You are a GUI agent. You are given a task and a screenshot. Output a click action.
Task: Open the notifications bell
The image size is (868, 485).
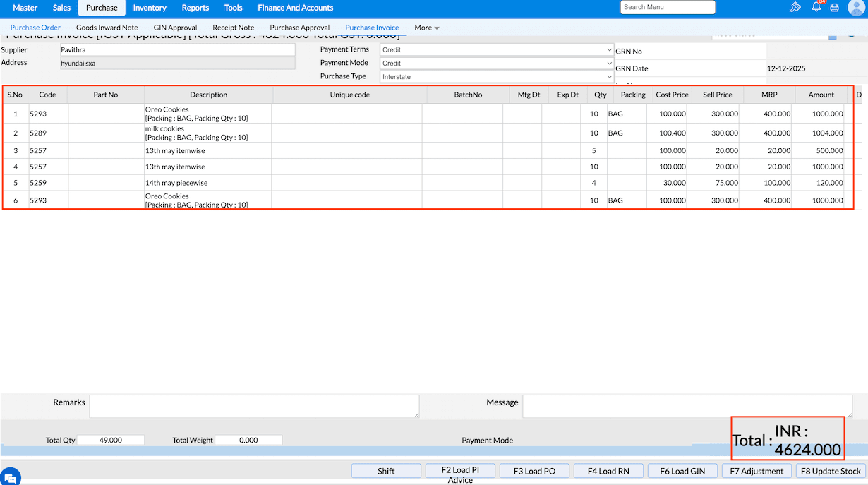pyautogui.click(x=816, y=8)
